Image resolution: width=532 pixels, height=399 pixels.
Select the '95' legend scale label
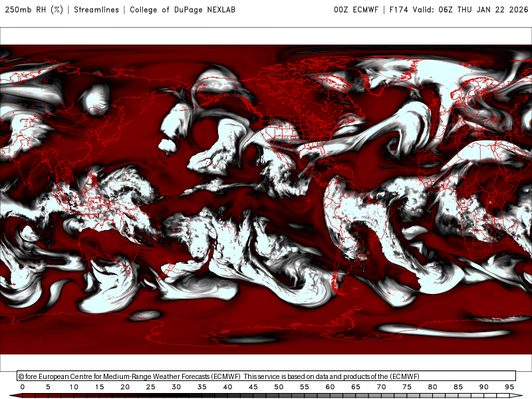coord(509,387)
